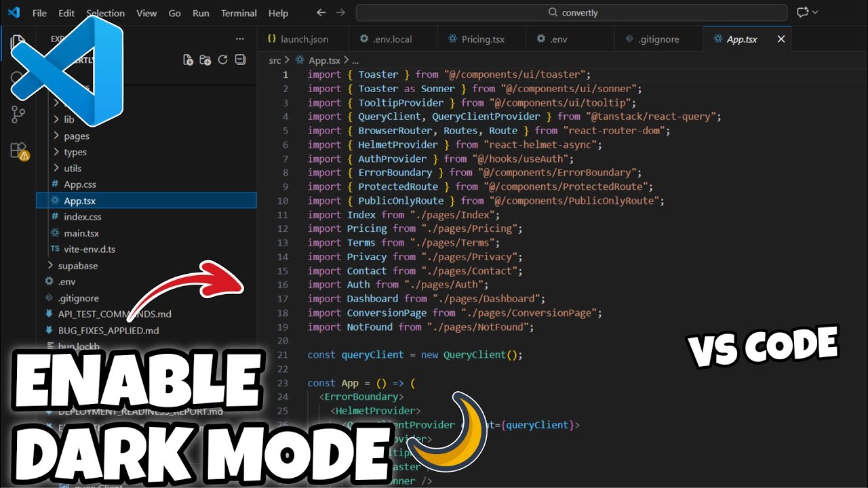Open Explorer views and more actions ellipsis
This screenshot has height=488, width=868.
[239, 39]
